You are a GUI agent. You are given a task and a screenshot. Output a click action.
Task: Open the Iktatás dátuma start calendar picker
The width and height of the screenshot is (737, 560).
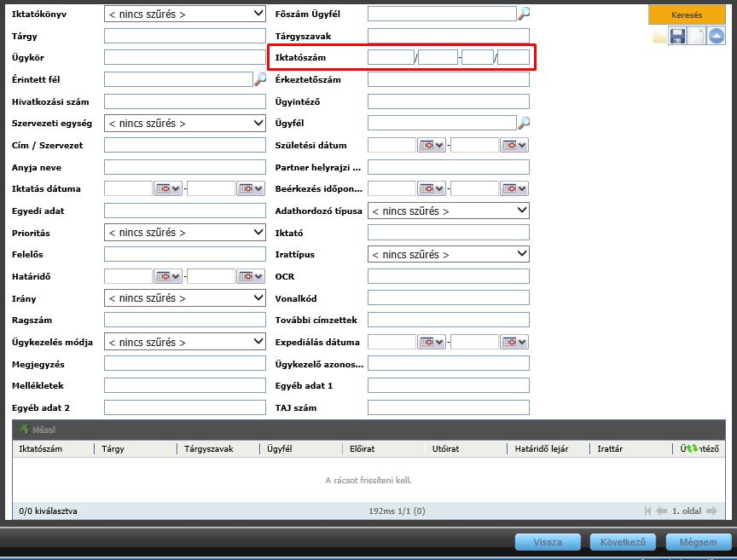[168, 189]
